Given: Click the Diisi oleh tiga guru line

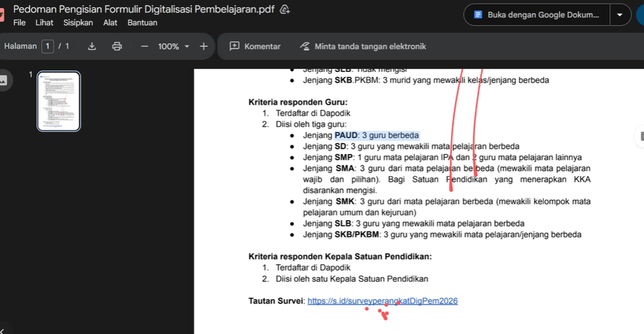Looking at the screenshot, I should tap(311, 124).
